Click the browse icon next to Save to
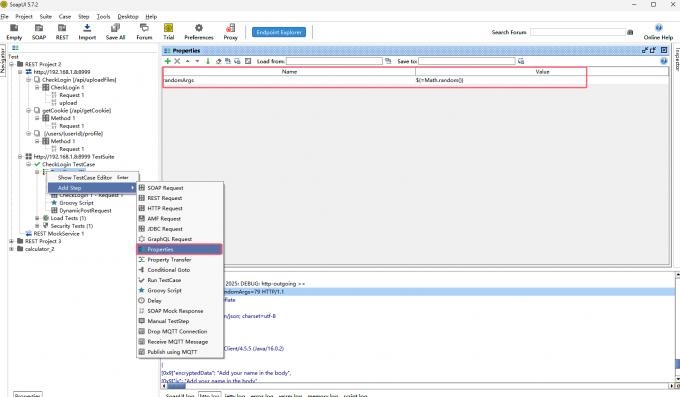Screen dimensions: 680x397 521,61
